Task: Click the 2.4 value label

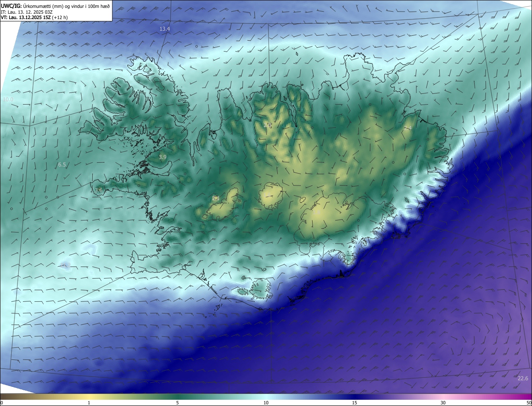Action: tap(408, 128)
